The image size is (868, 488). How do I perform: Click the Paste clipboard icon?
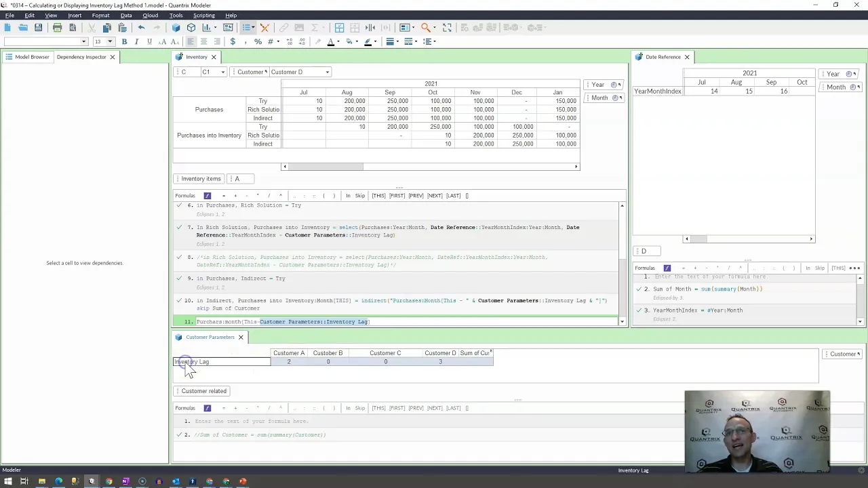pos(122,28)
